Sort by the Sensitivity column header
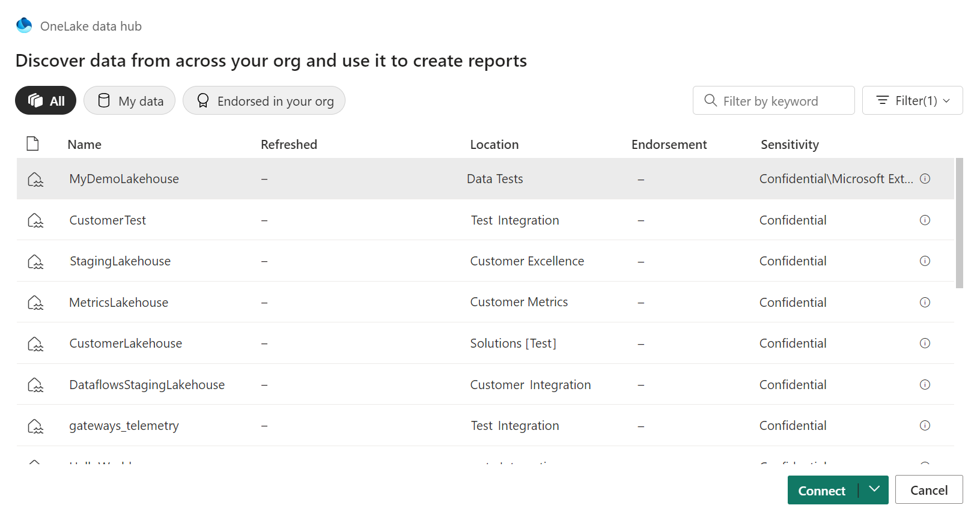The image size is (980, 520). 790,145
